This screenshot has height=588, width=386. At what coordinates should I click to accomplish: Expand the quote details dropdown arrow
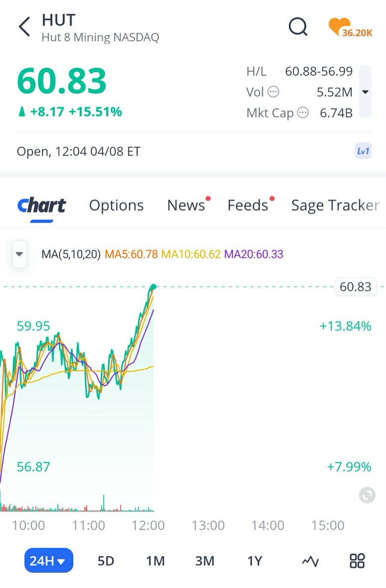click(365, 92)
